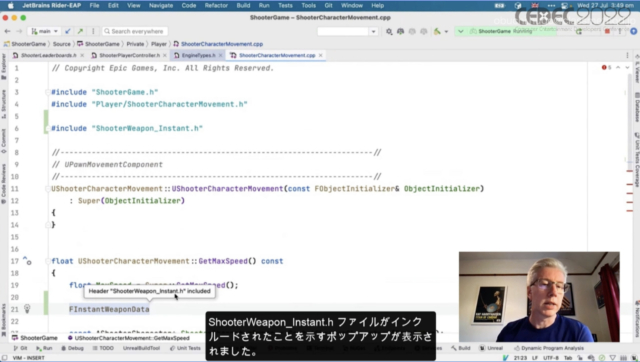This screenshot has width=640, height=362.
Task: Open the main git branch dropdown
Action: 44,31
